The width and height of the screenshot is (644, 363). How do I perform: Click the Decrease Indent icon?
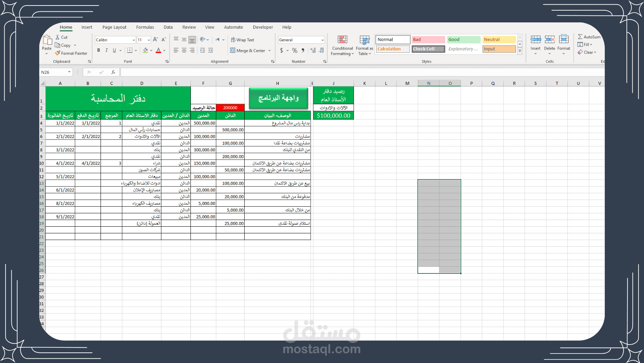203,50
